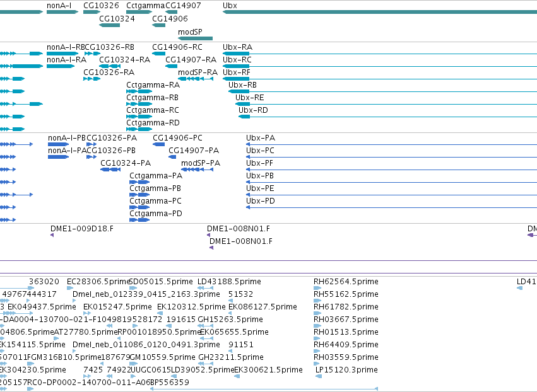This screenshot has height=392, width=537.
Task: Select the nonA-l-RA transcript
Action: point(61,66)
